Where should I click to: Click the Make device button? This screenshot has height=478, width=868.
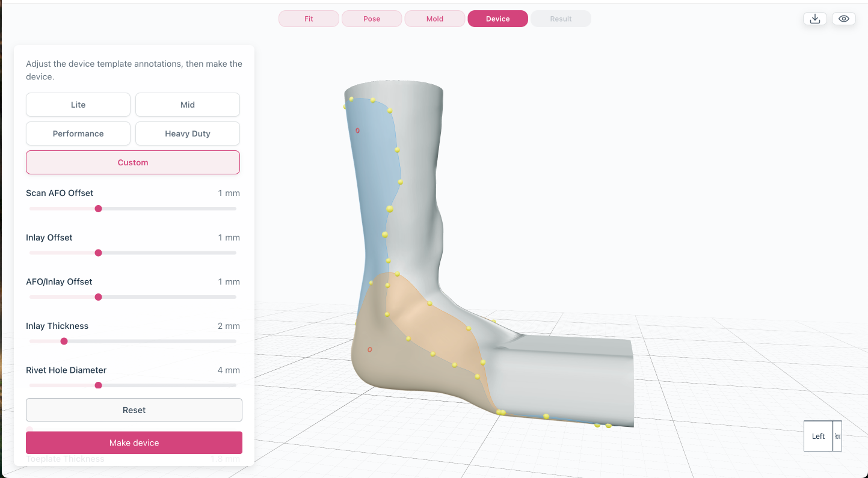[x=134, y=443]
